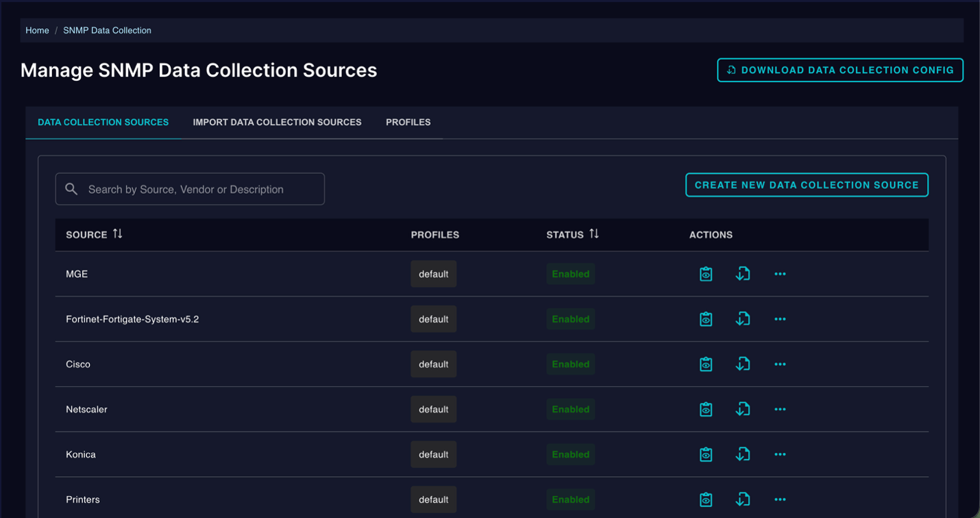This screenshot has width=980, height=518.
Task: Download source icon in Netscaler row
Action: coord(743,410)
